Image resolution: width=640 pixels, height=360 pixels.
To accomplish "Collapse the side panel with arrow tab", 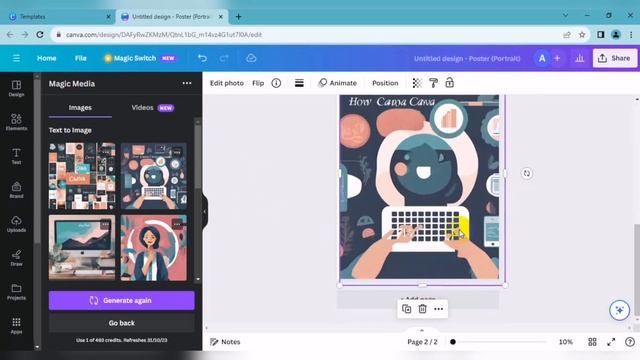I will (205, 211).
